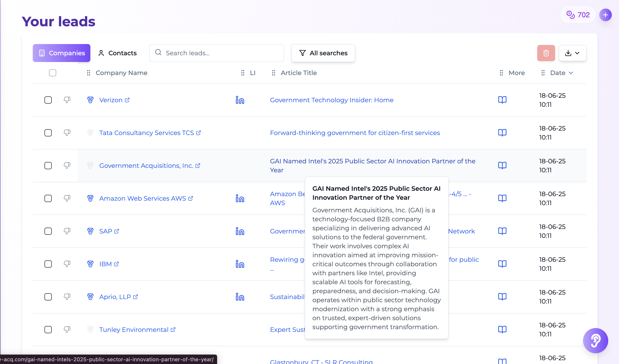Check the SAP row checkbox
Image resolution: width=619 pixels, height=364 pixels.
(48, 231)
